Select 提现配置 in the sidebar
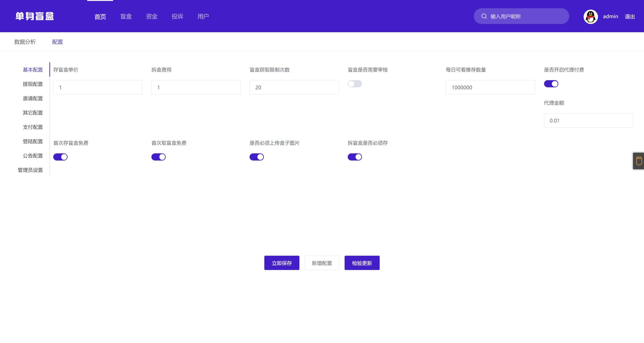644x343 pixels. [x=33, y=84]
